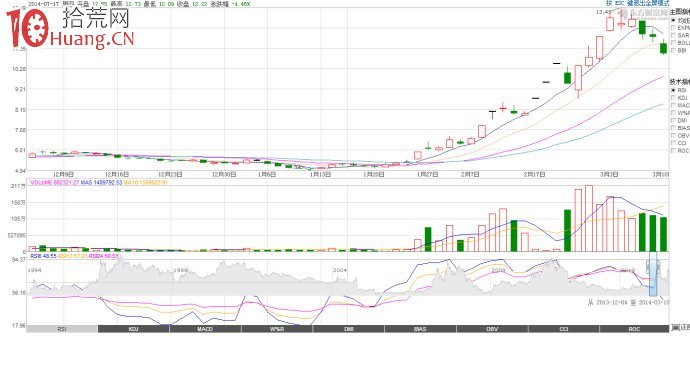Viewport: 690px width, 387px height.
Task: Click the 1月27日 date axis label
Action: point(428,174)
